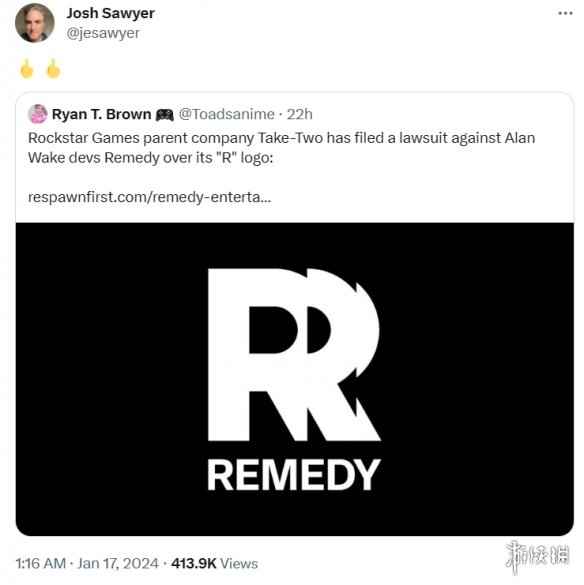The width and height of the screenshot is (584, 585).
Task: Open the Remedy logo image thumbnail
Action: [x=294, y=379]
